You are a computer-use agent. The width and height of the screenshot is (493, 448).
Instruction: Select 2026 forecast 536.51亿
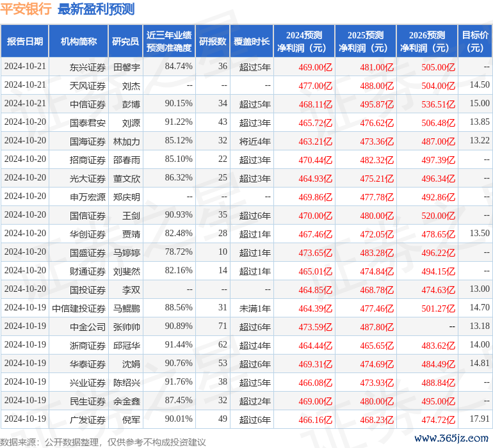pos(439,104)
